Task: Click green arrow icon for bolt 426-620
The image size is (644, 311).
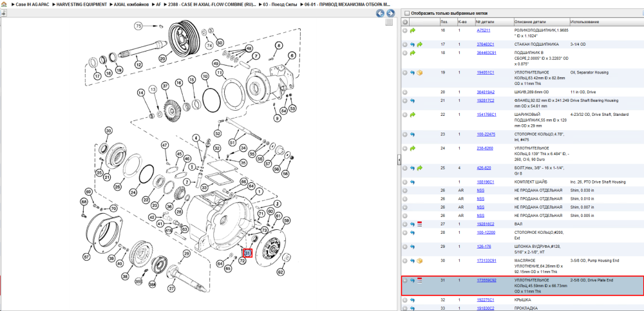Action: (x=420, y=168)
